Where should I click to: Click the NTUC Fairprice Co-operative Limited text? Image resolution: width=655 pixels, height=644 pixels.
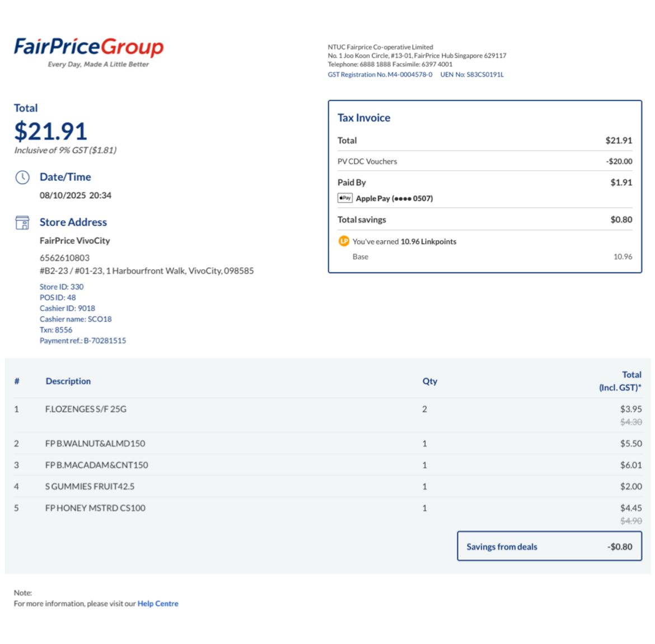380,47
